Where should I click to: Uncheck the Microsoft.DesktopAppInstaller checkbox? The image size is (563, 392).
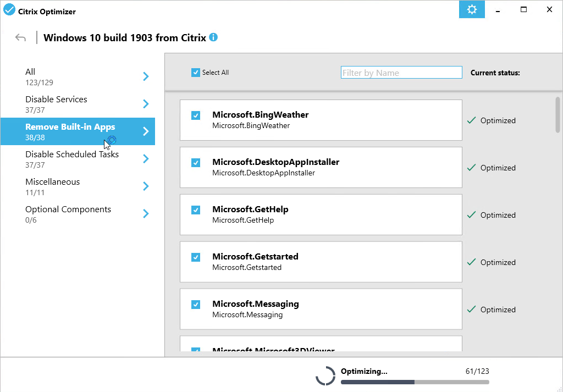pyautogui.click(x=196, y=163)
